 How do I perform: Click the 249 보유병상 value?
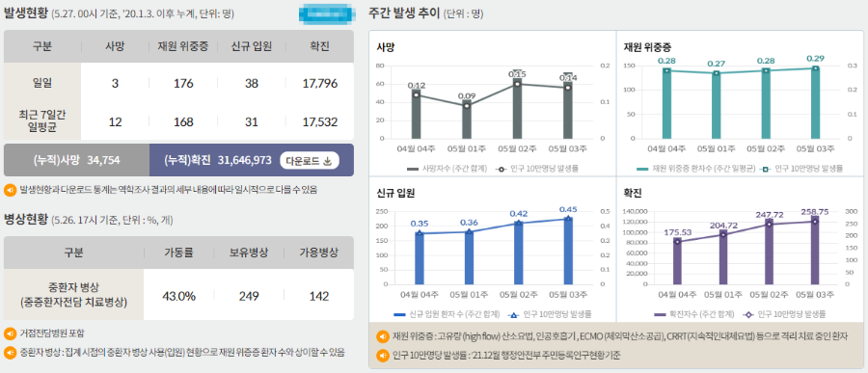[249, 296]
